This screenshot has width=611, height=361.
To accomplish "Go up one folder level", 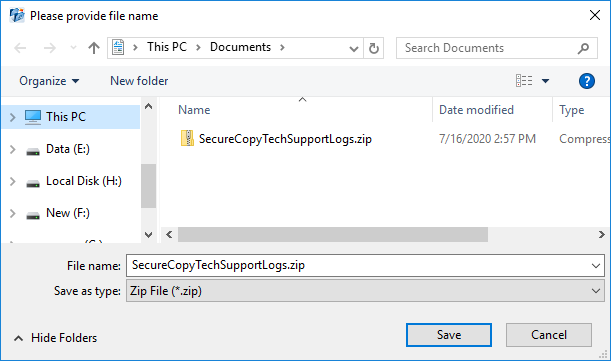I will coord(94,48).
